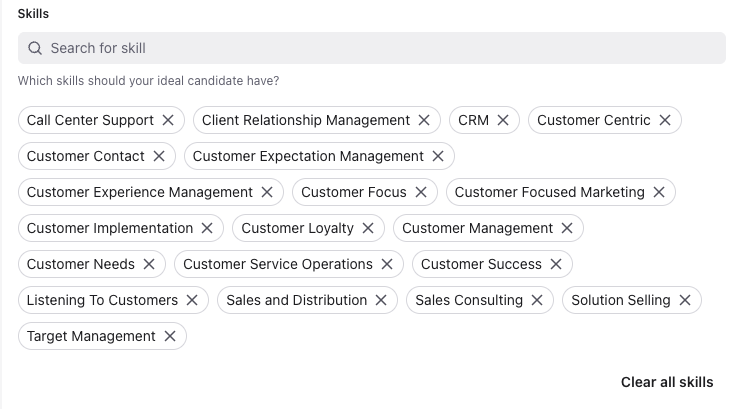Select the Target Management skill label
The image size is (740, 409).
91,336
